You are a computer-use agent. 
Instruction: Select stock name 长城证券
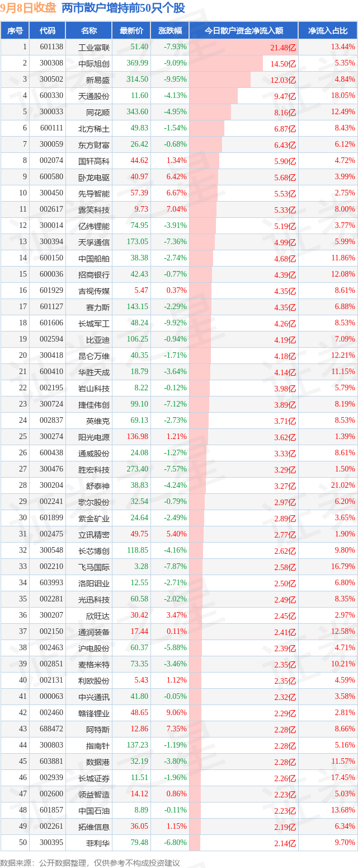(94, 778)
